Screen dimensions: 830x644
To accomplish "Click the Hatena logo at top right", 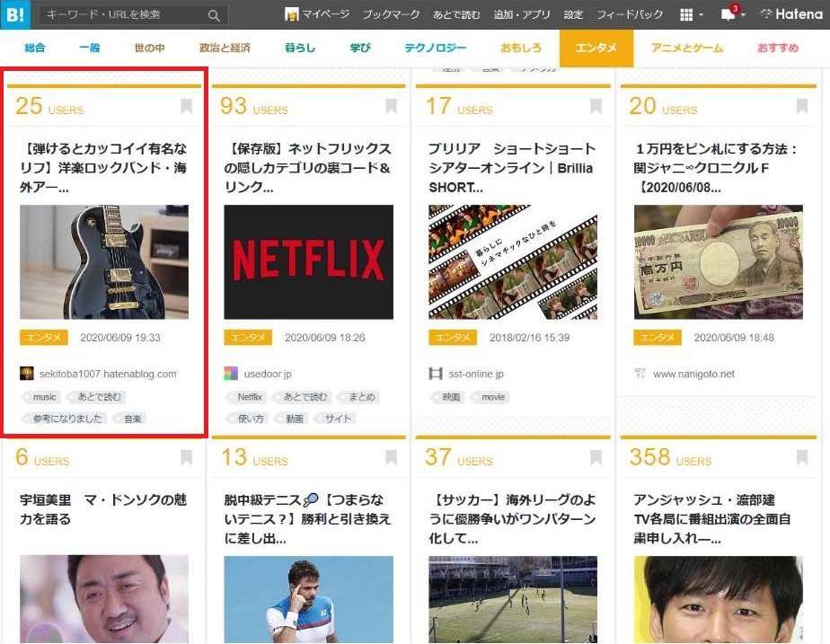I will (x=790, y=13).
